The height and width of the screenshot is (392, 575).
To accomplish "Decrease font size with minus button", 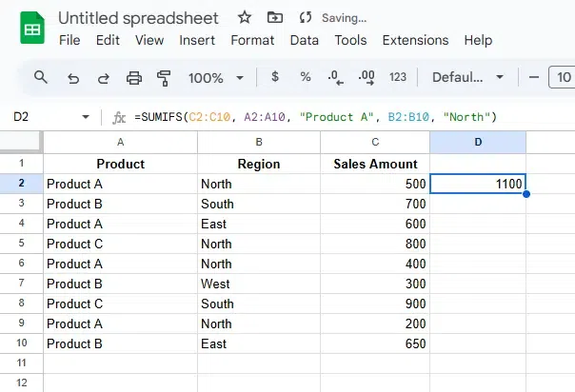I will click(x=533, y=77).
